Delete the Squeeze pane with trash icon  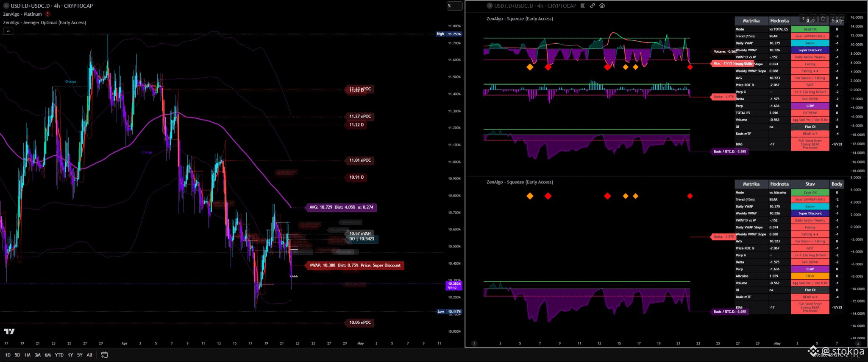pyautogui.click(x=823, y=19)
